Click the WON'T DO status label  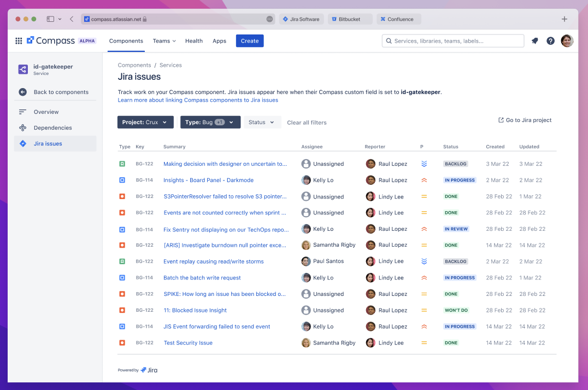point(456,311)
